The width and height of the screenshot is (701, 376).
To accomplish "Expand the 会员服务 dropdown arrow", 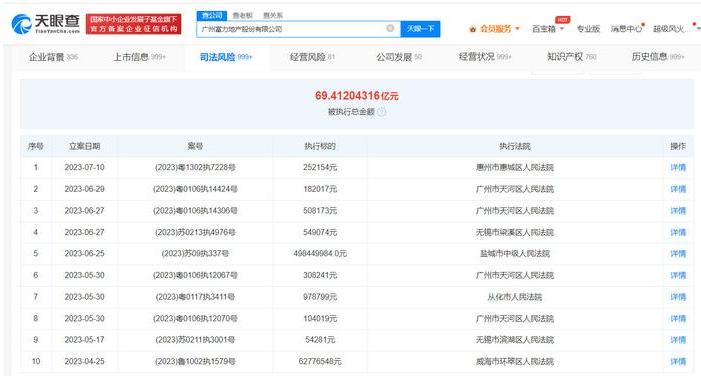I will click(x=518, y=29).
